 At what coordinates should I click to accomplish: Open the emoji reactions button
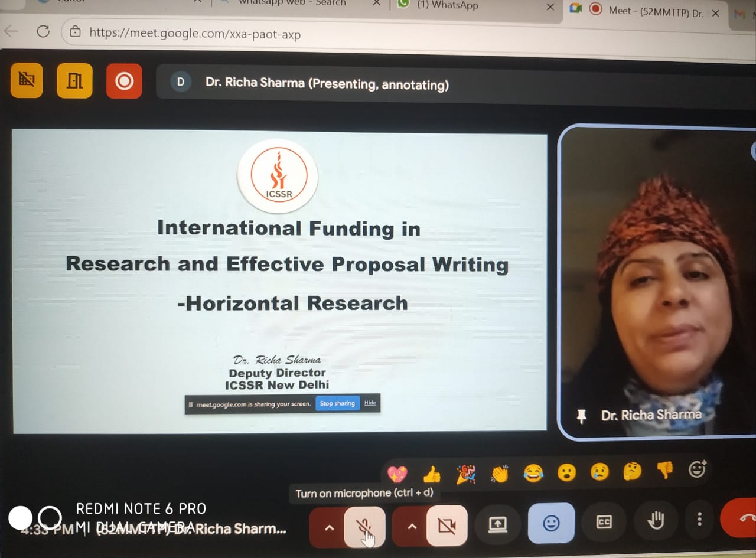tap(551, 523)
